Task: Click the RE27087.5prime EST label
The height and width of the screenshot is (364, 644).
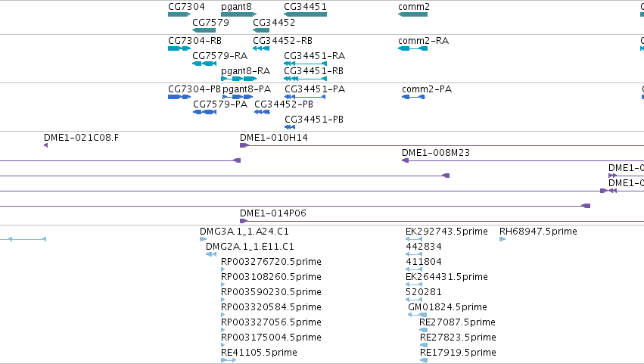Action: 458,322
